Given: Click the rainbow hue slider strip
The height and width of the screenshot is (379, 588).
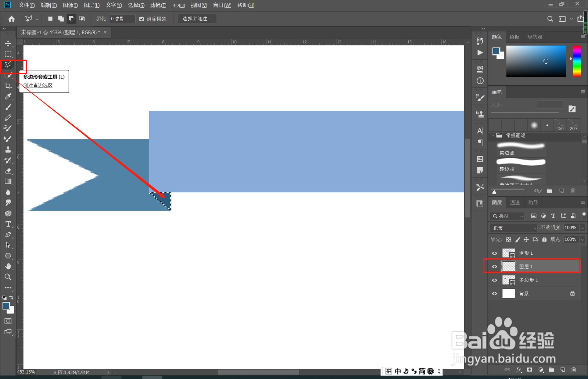Looking at the screenshot, I should [577, 61].
